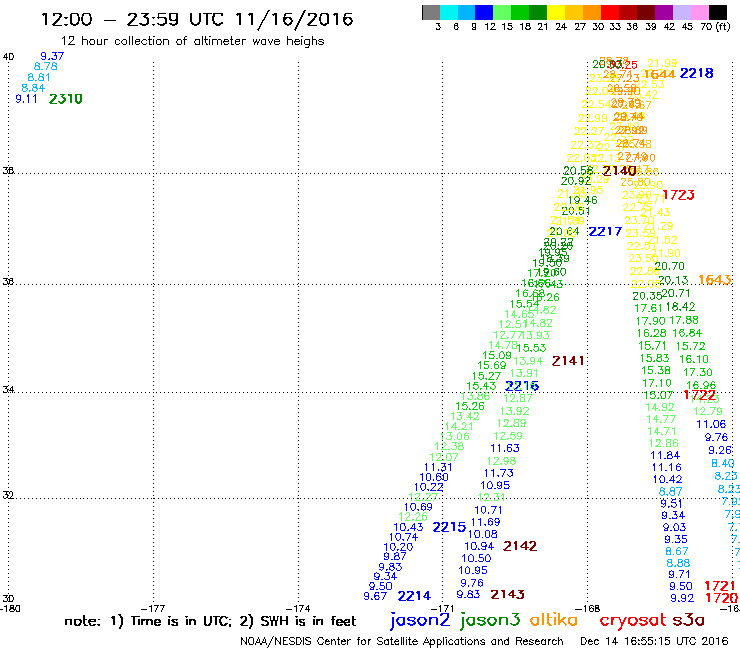Click the wave height value 15.53
The height and width of the screenshot is (650, 740).
coord(531,348)
